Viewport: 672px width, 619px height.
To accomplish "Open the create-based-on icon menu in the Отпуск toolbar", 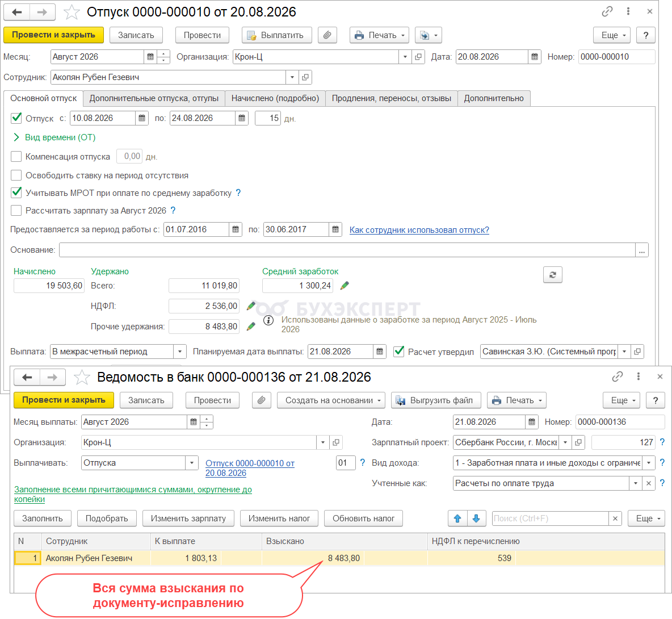I will pyautogui.click(x=428, y=35).
